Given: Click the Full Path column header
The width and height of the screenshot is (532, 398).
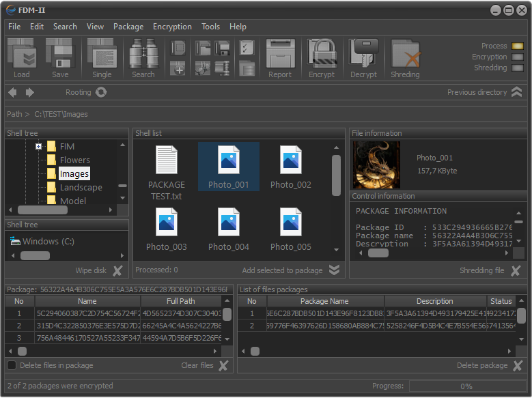Looking at the screenshot, I should [x=181, y=301].
